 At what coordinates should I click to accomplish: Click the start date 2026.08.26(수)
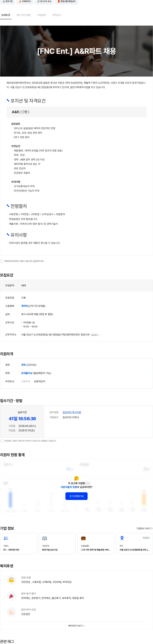click(27, 426)
